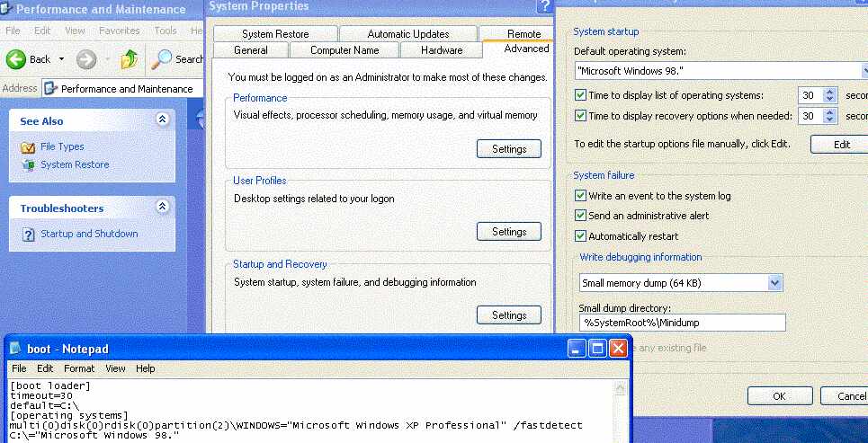Click the grey Forward arrow icon
Screen dimensions: 868x443
[x=86, y=59]
